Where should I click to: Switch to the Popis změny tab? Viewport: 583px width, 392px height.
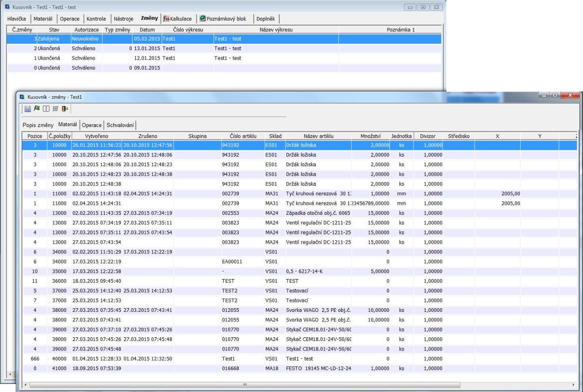pyautogui.click(x=38, y=125)
